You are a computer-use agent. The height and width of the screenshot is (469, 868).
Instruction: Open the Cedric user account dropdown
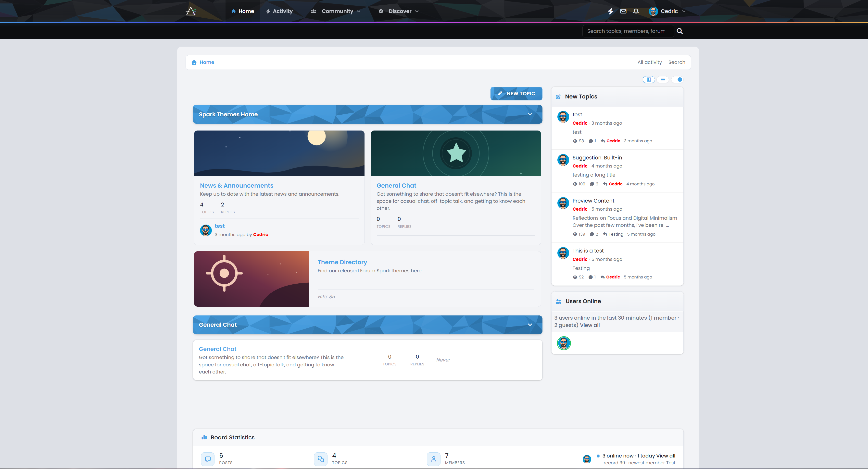point(667,11)
